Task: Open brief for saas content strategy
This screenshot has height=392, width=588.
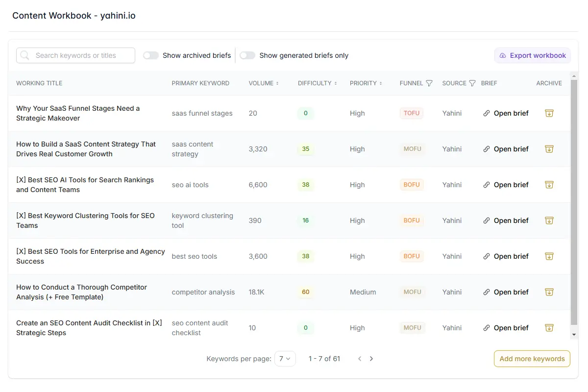Action: pos(511,149)
